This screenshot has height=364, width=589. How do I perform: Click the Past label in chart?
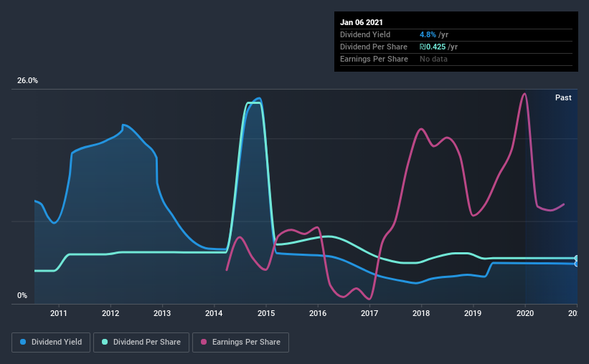[563, 97]
